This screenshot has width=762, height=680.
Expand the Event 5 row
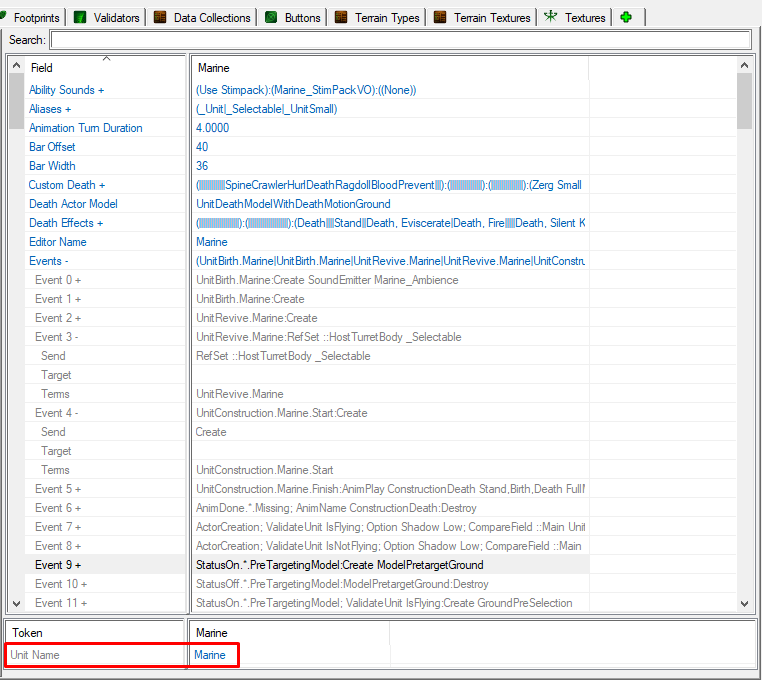(78, 489)
